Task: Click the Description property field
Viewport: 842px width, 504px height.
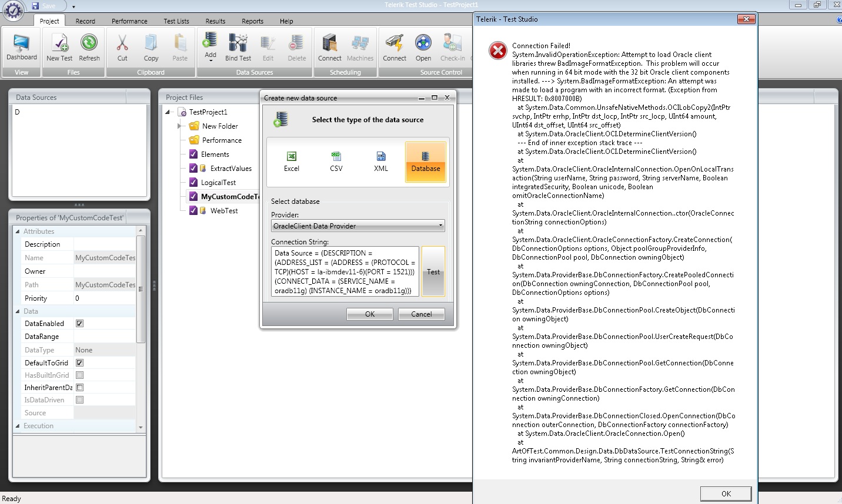Action: (x=105, y=244)
